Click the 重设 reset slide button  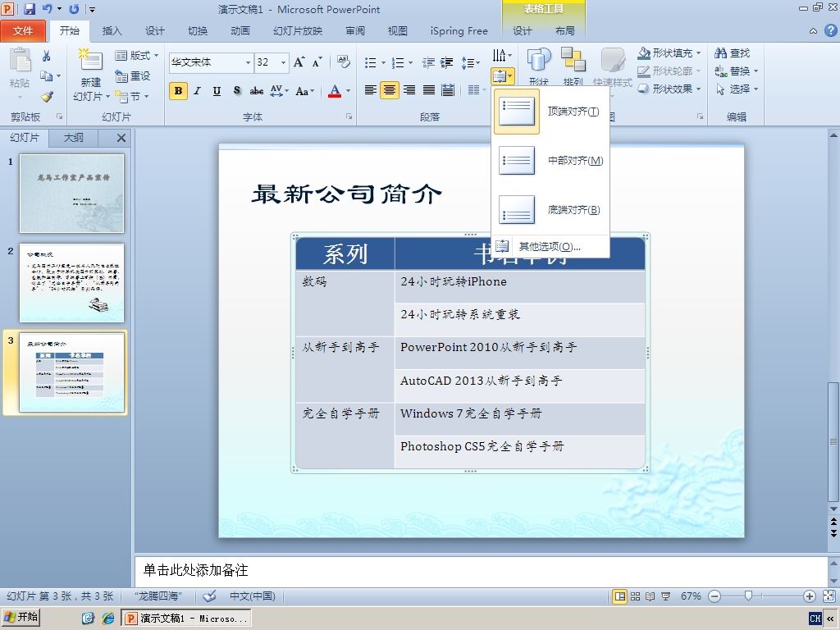pyautogui.click(x=133, y=76)
